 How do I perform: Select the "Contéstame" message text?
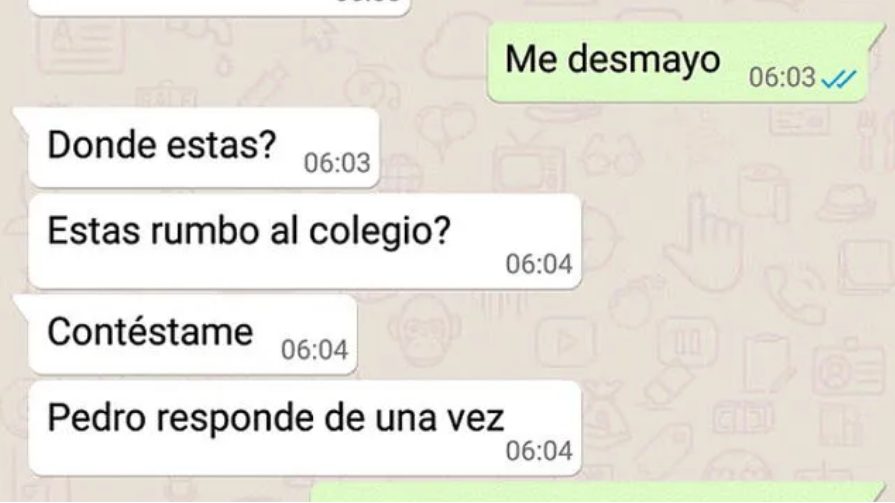point(150,332)
